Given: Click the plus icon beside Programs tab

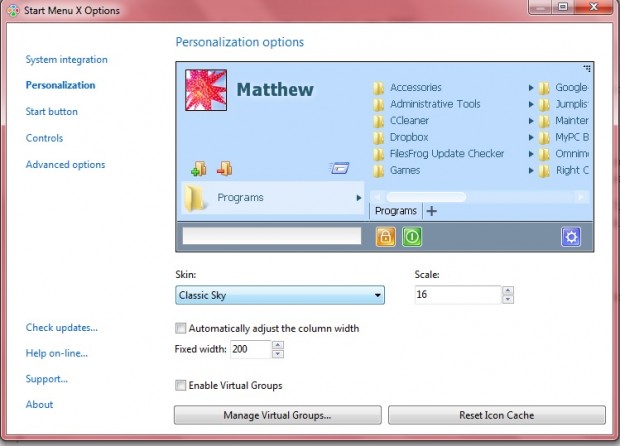Looking at the screenshot, I should point(432,211).
